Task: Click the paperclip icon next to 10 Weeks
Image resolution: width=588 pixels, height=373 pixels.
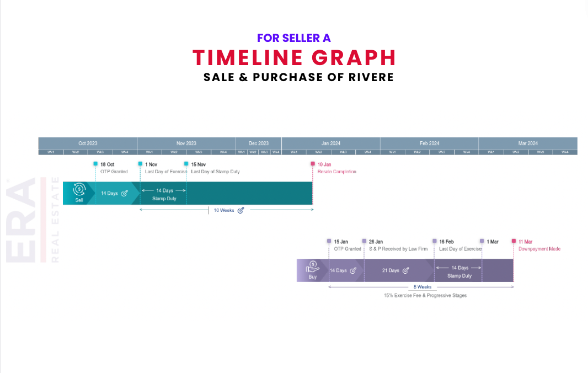Action: pyautogui.click(x=240, y=210)
